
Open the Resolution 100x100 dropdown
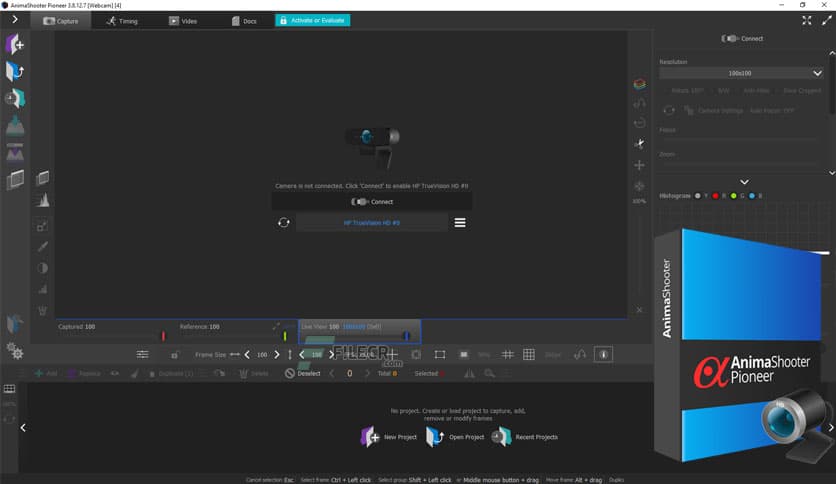coord(741,73)
